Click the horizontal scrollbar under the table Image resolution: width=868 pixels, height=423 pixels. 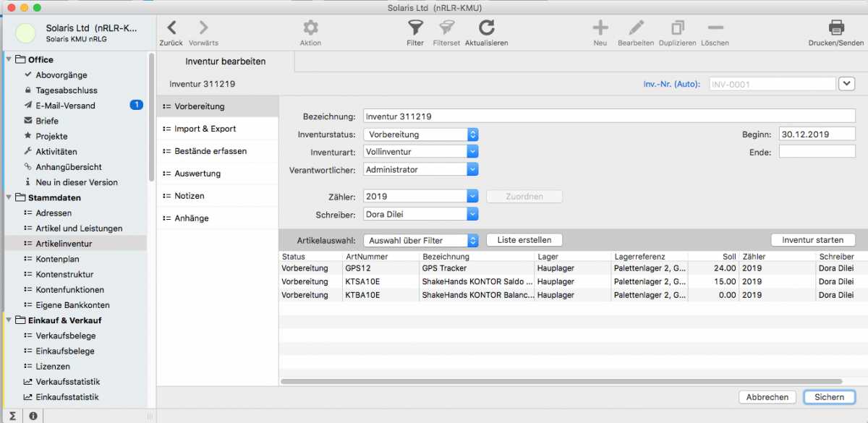tap(550, 381)
